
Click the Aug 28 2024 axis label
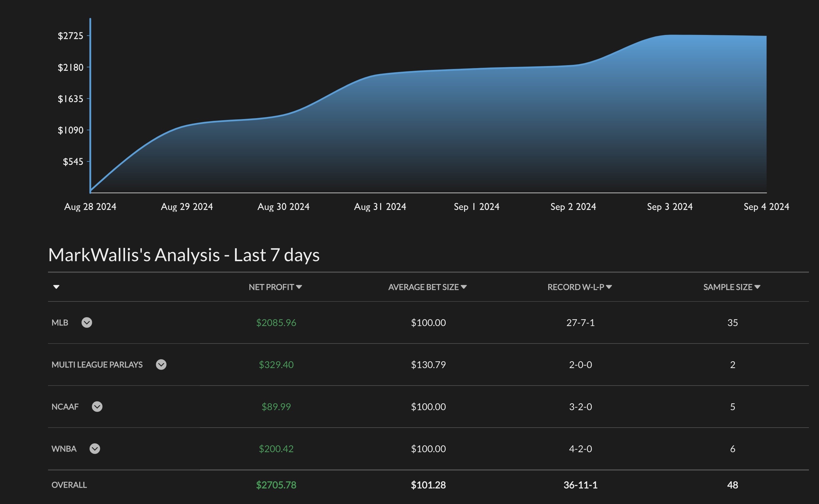tap(90, 207)
